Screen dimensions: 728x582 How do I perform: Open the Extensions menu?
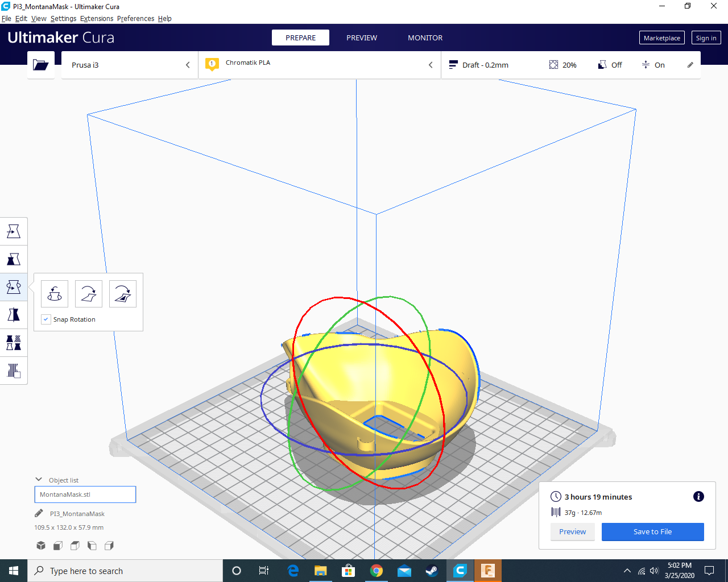click(x=97, y=18)
